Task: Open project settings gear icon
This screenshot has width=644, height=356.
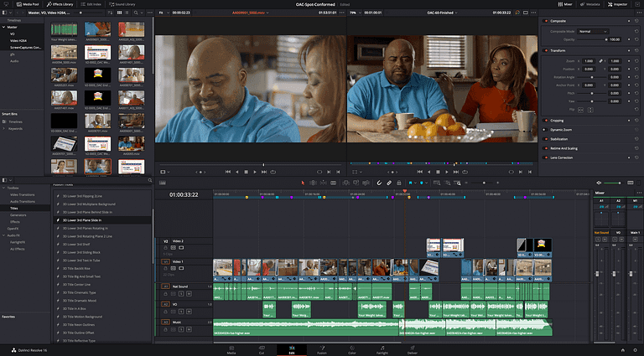Action: [x=634, y=350]
